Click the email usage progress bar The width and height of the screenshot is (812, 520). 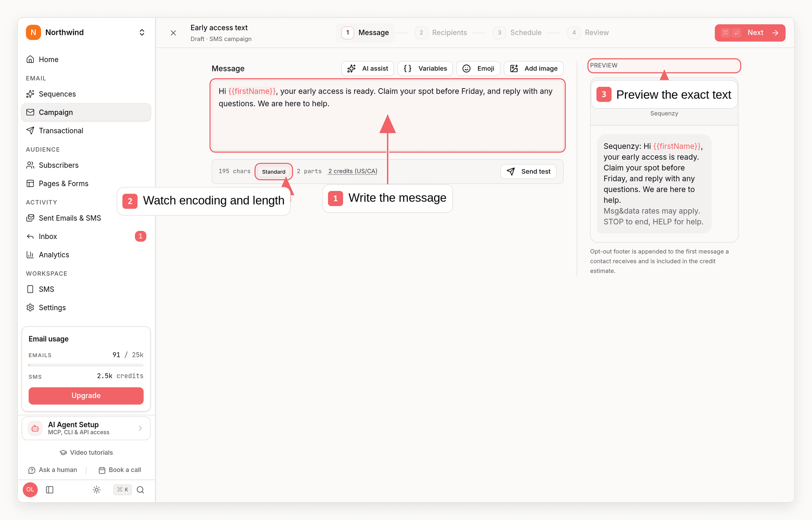(86, 365)
